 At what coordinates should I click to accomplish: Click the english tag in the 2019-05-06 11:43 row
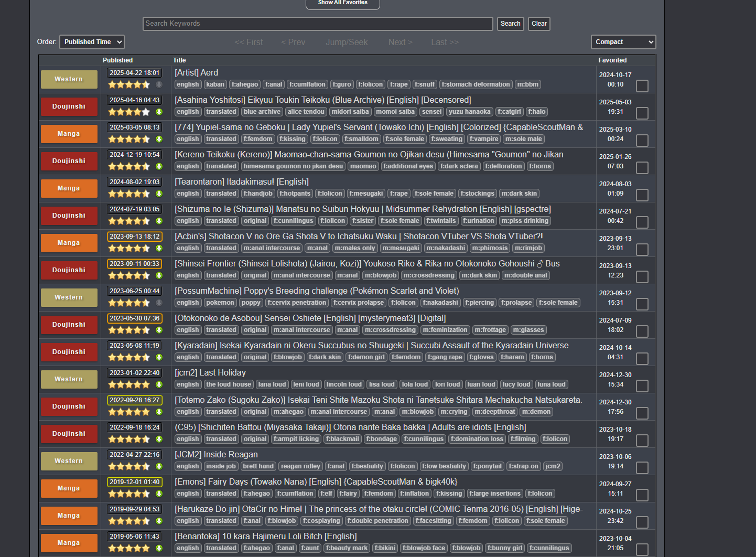(x=188, y=548)
